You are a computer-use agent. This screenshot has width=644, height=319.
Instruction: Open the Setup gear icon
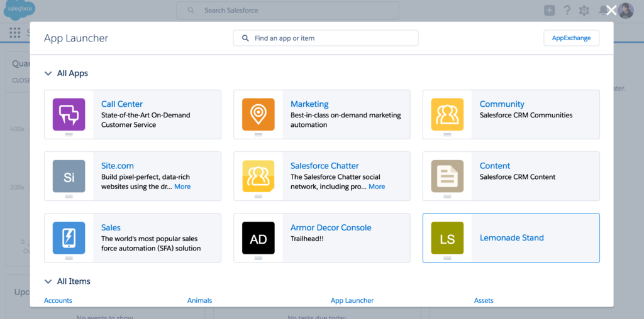pyautogui.click(x=584, y=10)
